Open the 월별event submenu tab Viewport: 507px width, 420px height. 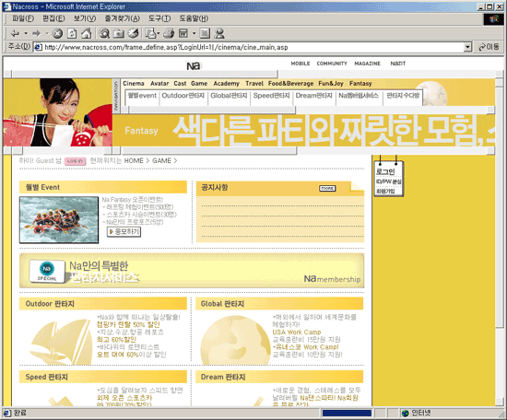pyautogui.click(x=142, y=96)
